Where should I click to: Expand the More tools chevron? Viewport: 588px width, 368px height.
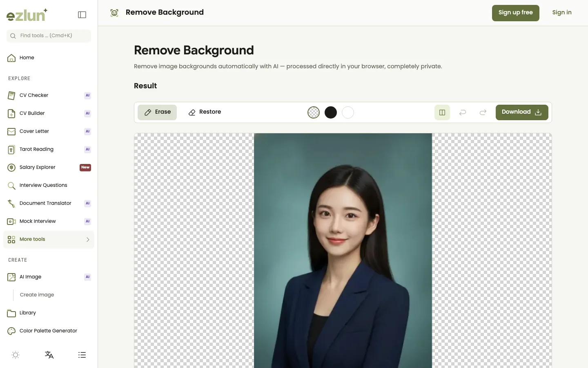pos(88,240)
